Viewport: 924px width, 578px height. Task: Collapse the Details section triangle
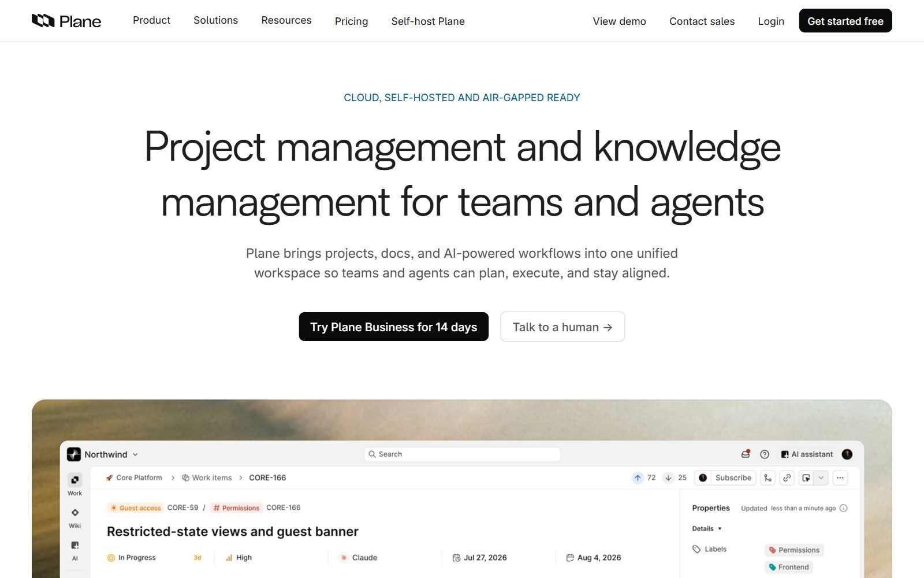[x=720, y=529]
